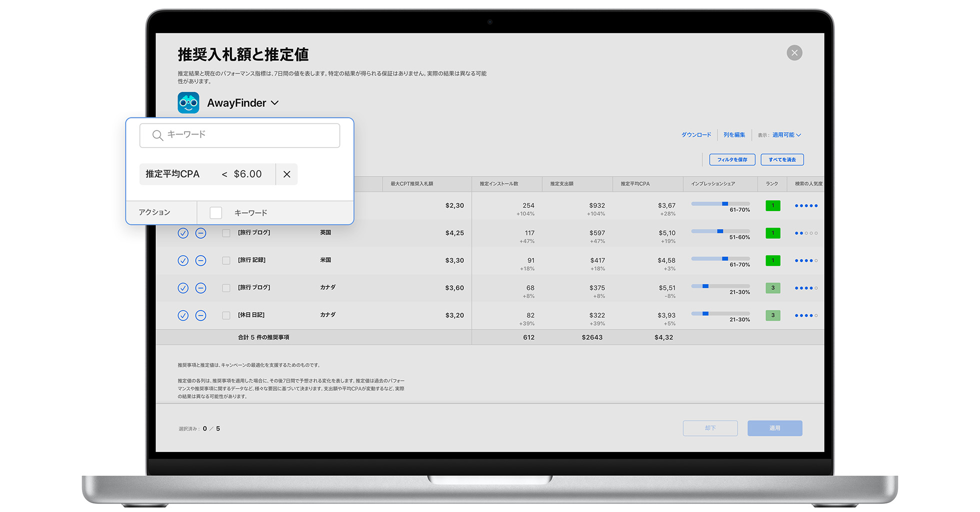Click popularity dots in $2,30 row
This screenshot has width=980, height=512.
(x=806, y=205)
